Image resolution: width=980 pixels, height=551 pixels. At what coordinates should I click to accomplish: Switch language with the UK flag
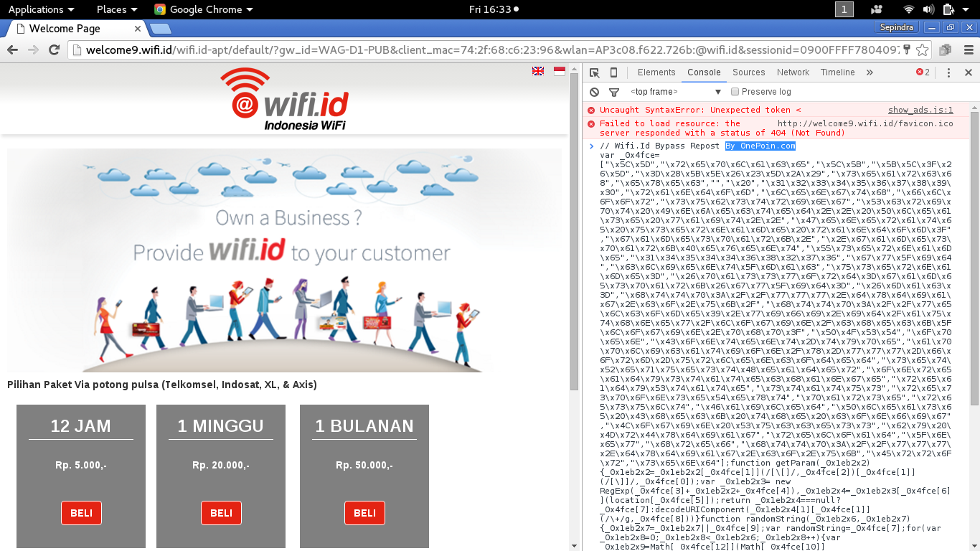click(x=537, y=71)
